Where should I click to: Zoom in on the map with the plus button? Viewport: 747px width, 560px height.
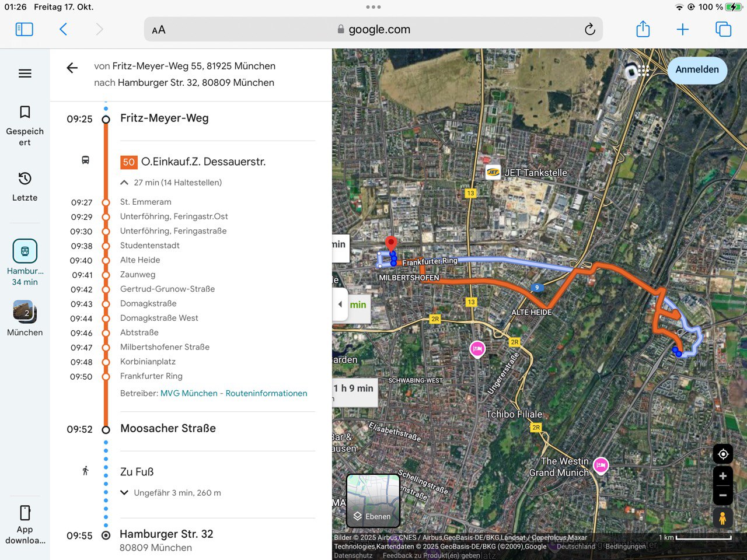pos(722,476)
